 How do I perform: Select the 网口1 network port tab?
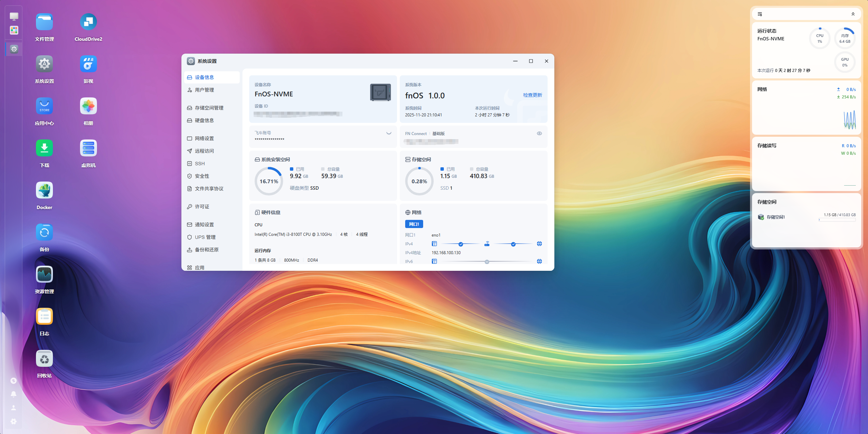[414, 224]
